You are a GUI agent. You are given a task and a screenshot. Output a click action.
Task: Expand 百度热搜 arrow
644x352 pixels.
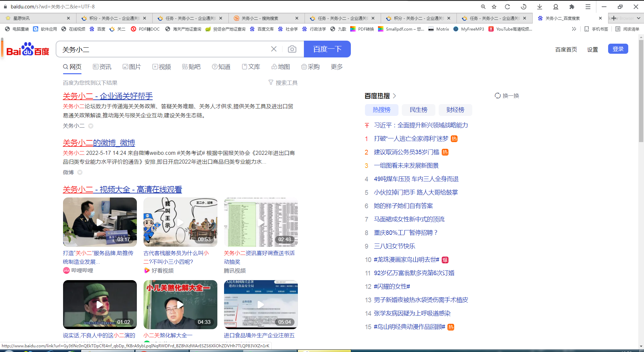coord(394,96)
